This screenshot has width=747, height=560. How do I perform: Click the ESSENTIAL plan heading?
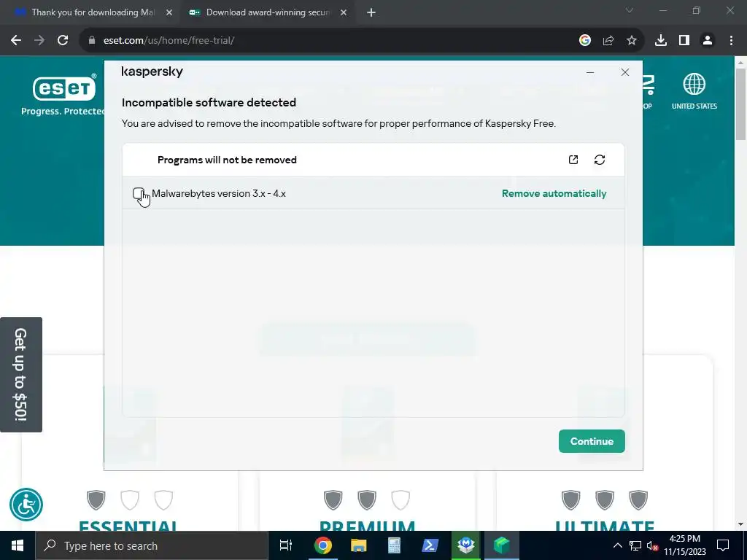tap(129, 526)
